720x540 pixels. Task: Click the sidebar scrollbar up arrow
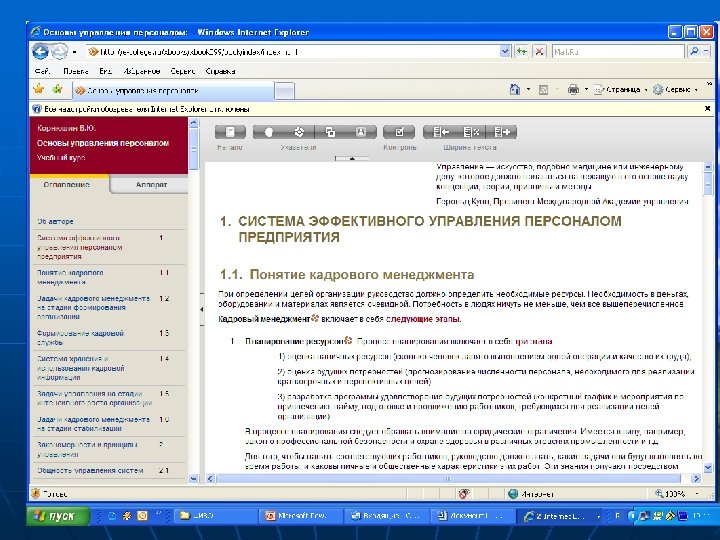(193, 123)
